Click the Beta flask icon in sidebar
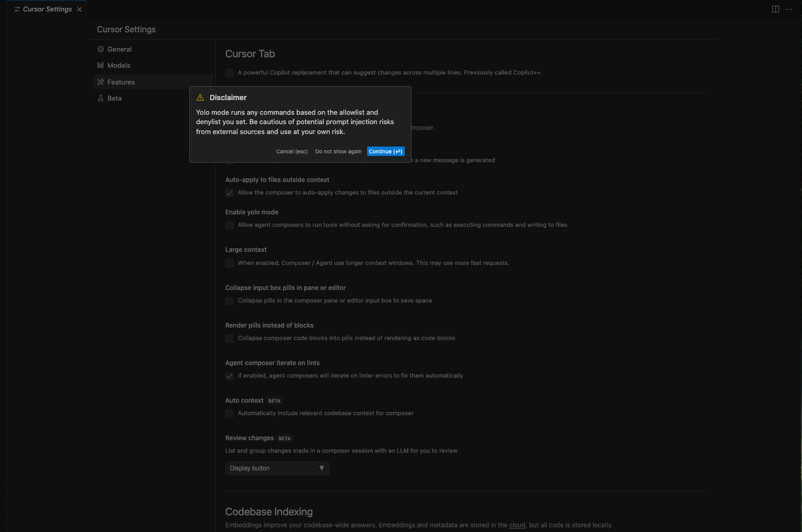 click(x=101, y=98)
